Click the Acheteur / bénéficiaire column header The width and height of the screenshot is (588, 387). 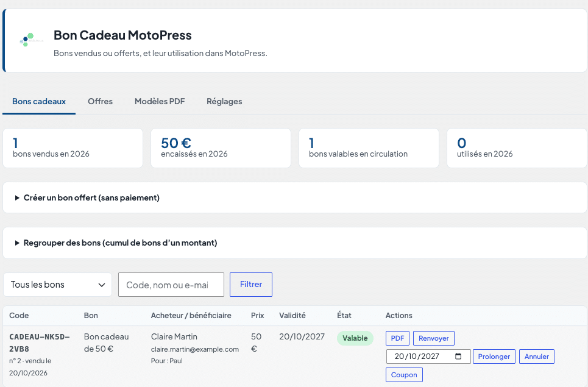(x=191, y=315)
